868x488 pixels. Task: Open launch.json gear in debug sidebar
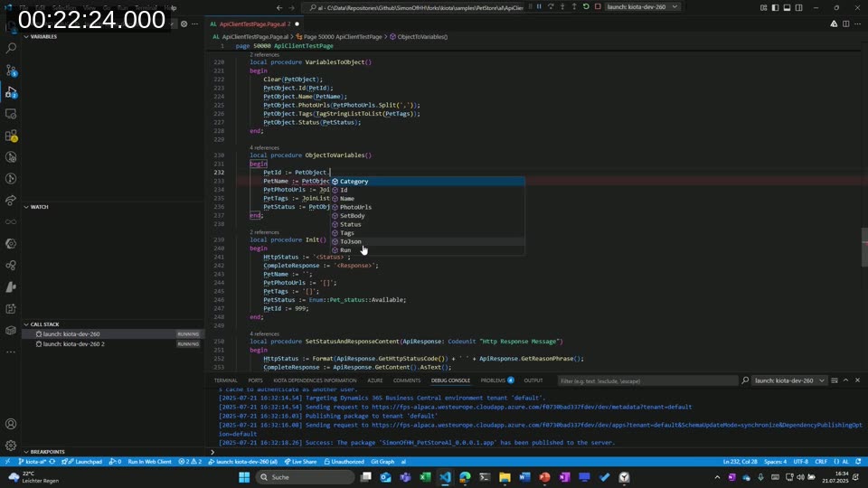(184, 23)
